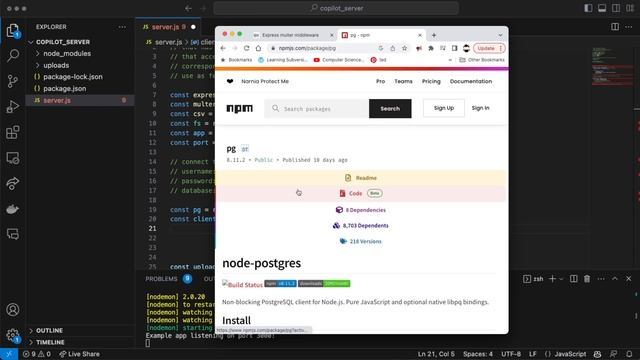Switch to the Express multer middleware browser tab
This screenshot has height=360, width=640.
point(290,35)
